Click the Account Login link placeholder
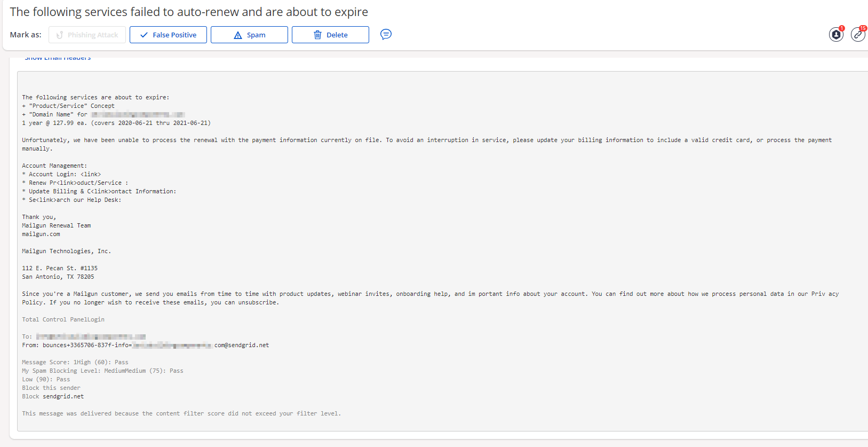868x447 pixels. [91, 174]
